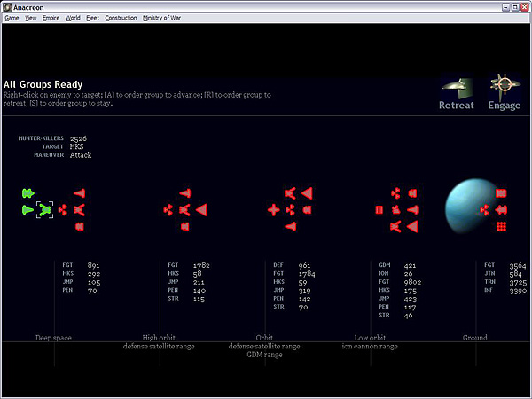Target enemy large triangle starship in orbit zone
This screenshot has width=532, height=399.
[x=307, y=193]
